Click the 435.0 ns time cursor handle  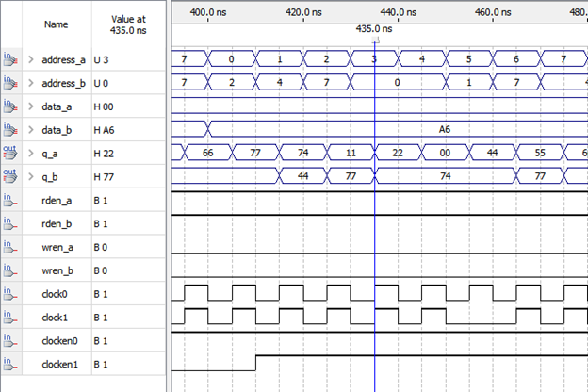375,41
